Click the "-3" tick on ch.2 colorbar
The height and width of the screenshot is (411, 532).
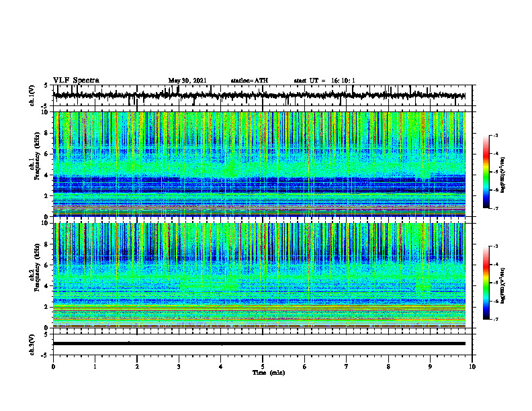[x=495, y=246]
